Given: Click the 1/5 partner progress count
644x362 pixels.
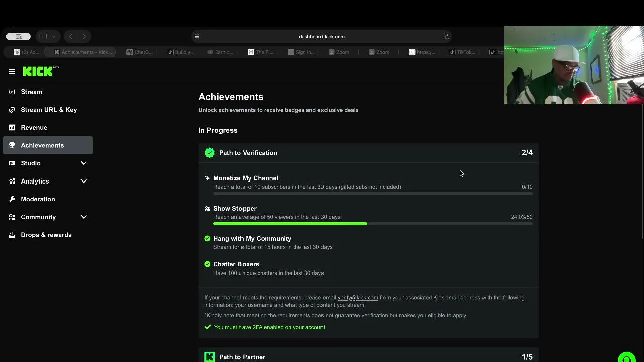Looking at the screenshot, I should click(x=527, y=357).
